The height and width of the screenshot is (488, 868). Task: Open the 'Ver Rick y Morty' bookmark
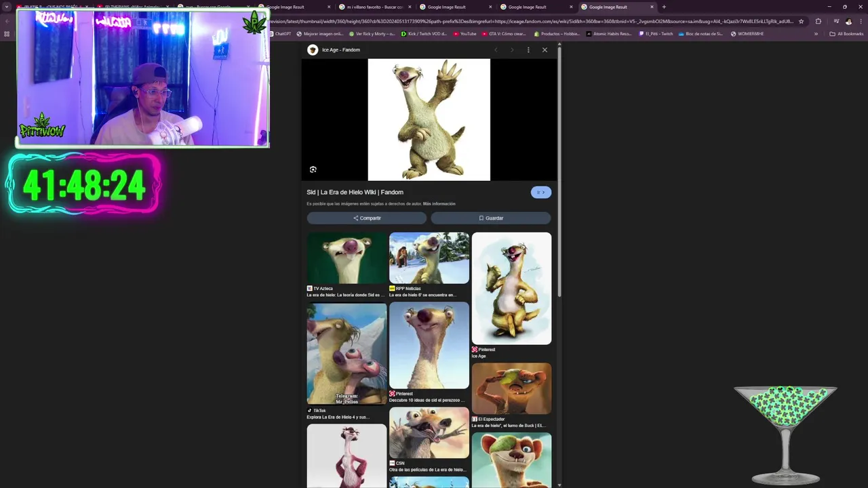372,34
